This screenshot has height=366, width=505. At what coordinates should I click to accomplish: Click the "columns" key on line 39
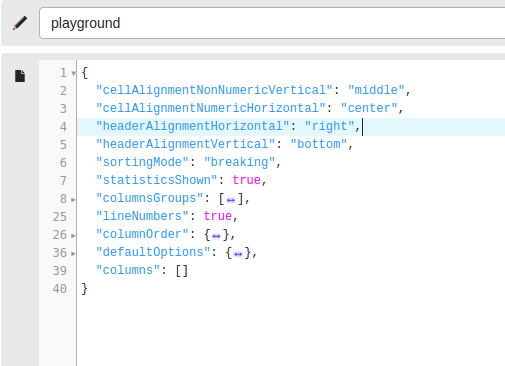pos(128,270)
